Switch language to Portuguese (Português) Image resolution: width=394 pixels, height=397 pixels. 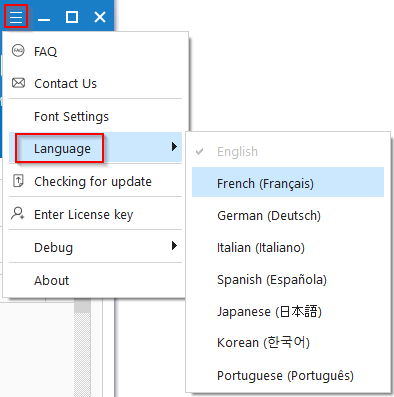(288, 375)
